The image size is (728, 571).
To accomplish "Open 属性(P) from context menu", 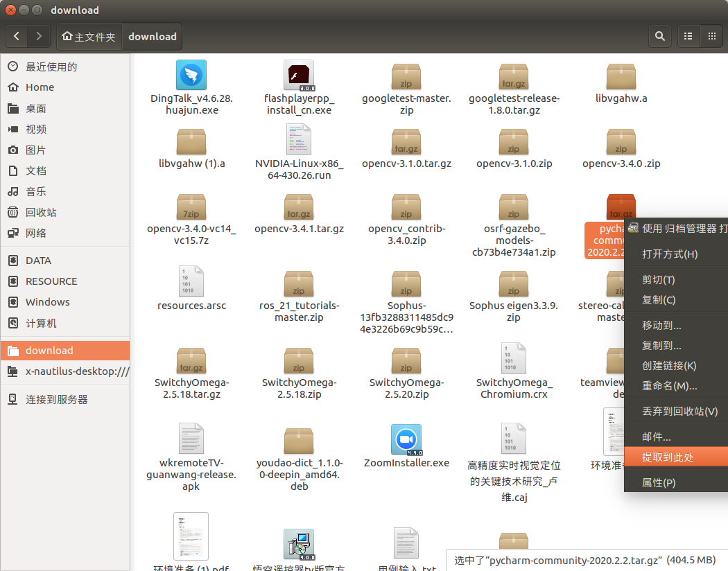I will (676, 483).
